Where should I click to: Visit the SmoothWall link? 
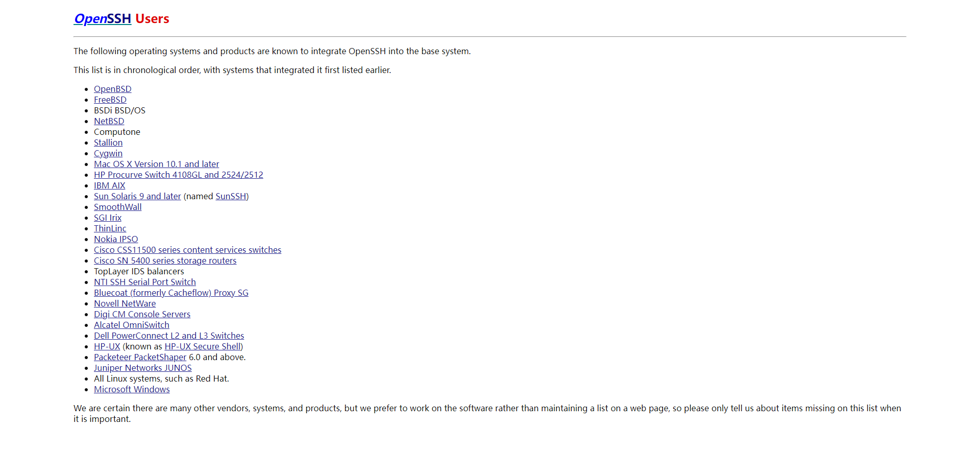click(117, 207)
